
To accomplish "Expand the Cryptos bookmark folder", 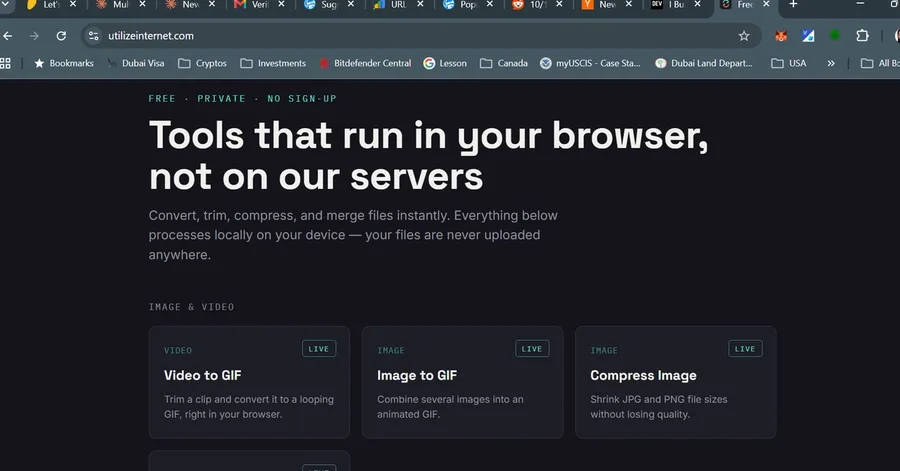I will pyautogui.click(x=202, y=63).
